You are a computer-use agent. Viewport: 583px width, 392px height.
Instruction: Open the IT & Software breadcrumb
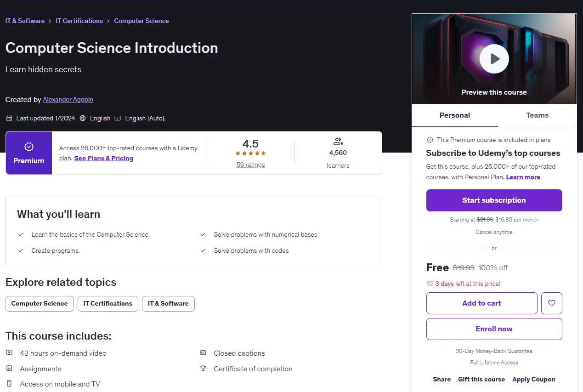25,21
